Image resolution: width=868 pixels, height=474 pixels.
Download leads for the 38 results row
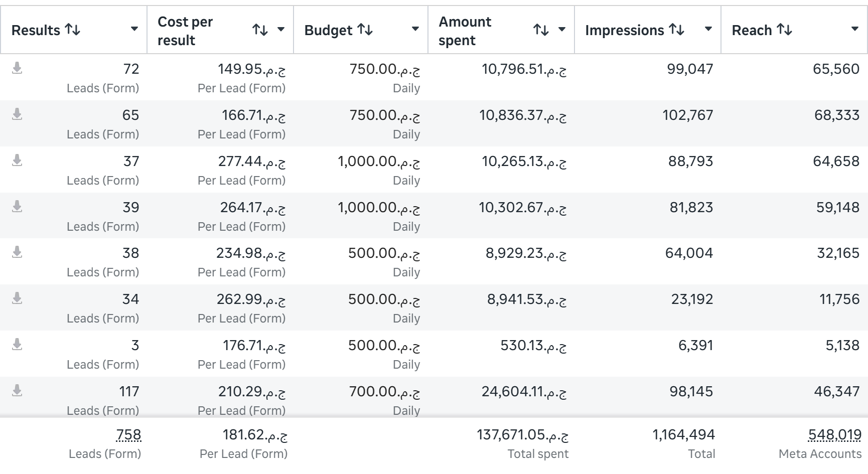[17, 252]
